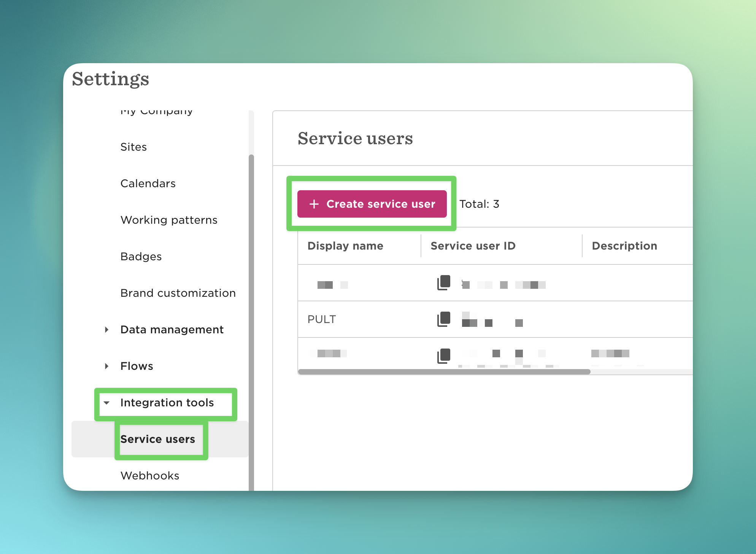This screenshot has height=554, width=756.
Task: Select Service users in the sidebar
Action: click(157, 439)
